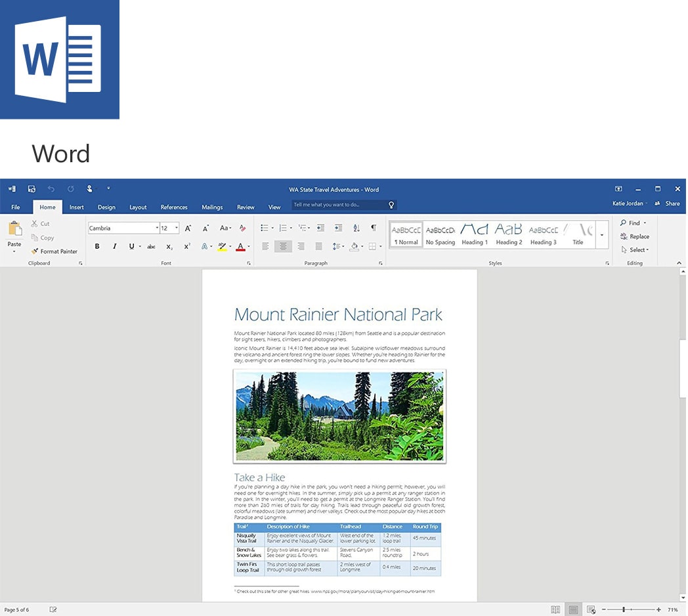Increase paragraph indent
The height and width of the screenshot is (616, 688).
pos(338,228)
